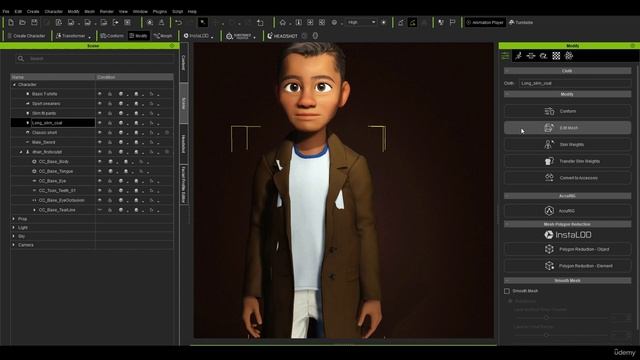Click the Turntable button

[521, 22]
